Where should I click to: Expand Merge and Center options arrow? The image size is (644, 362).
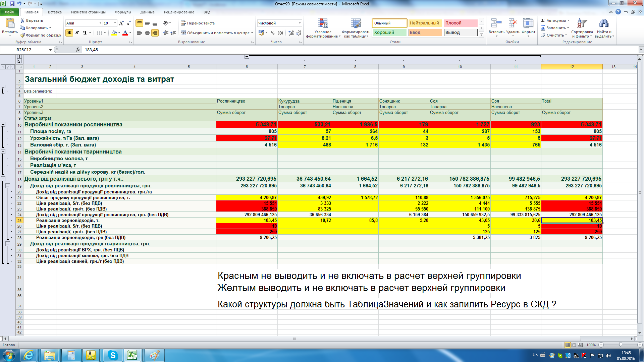click(252, 33)
